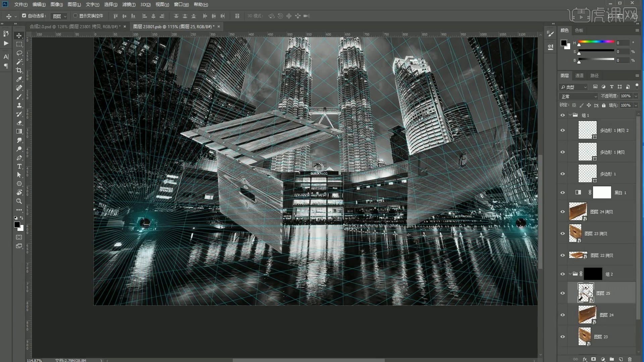Open layer filter 类型 dropdown
The height and width of the screenshot is (362, 644).
point(574,87)
